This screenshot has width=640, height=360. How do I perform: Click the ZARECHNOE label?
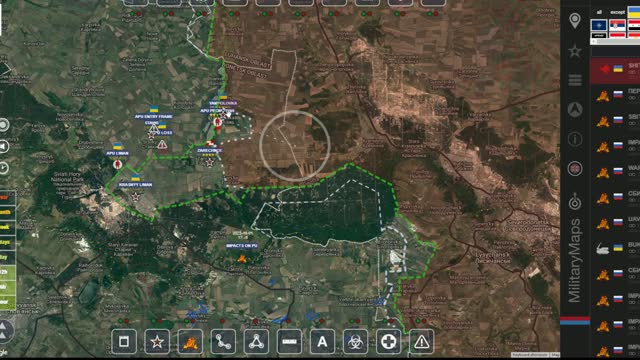pos(209,150)
